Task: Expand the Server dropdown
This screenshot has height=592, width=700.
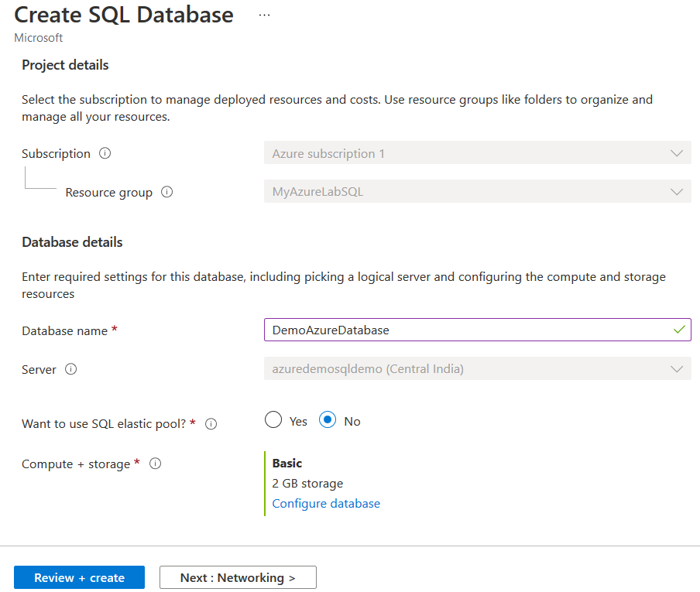Action: click(477, 369)
